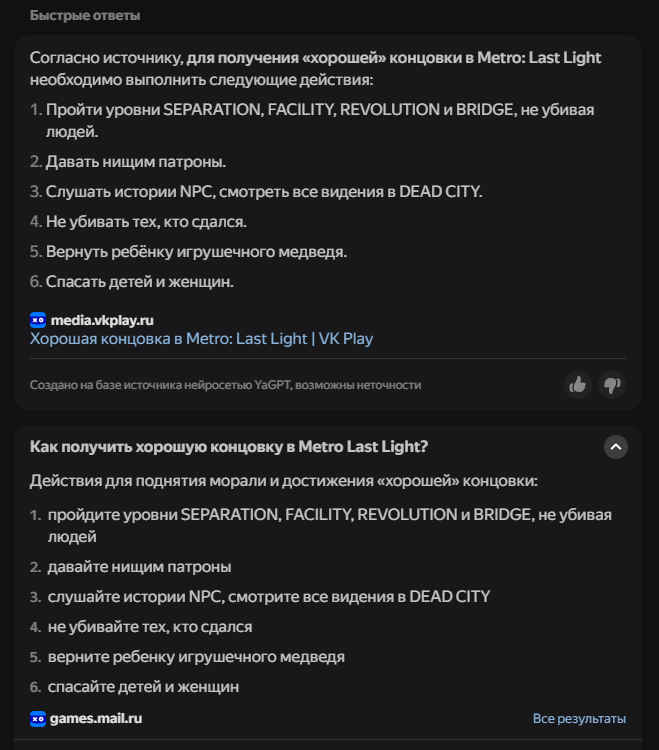This screenshot has width=659, height=750.
Task: Click the question title about the good ending
Action: click(x=229, y=446)
